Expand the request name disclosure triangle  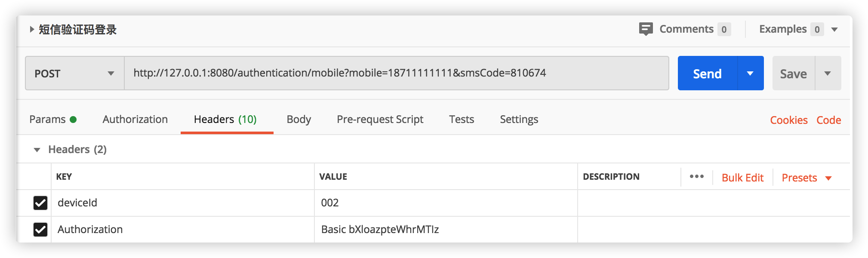tap(32, 29)
